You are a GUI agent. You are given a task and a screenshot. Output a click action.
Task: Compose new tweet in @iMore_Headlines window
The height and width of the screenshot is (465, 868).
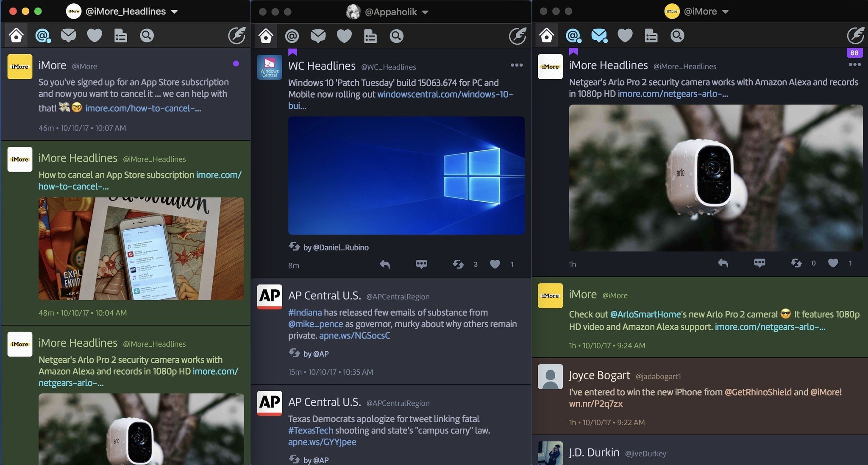pyautogui.click(x=236, y=35)
